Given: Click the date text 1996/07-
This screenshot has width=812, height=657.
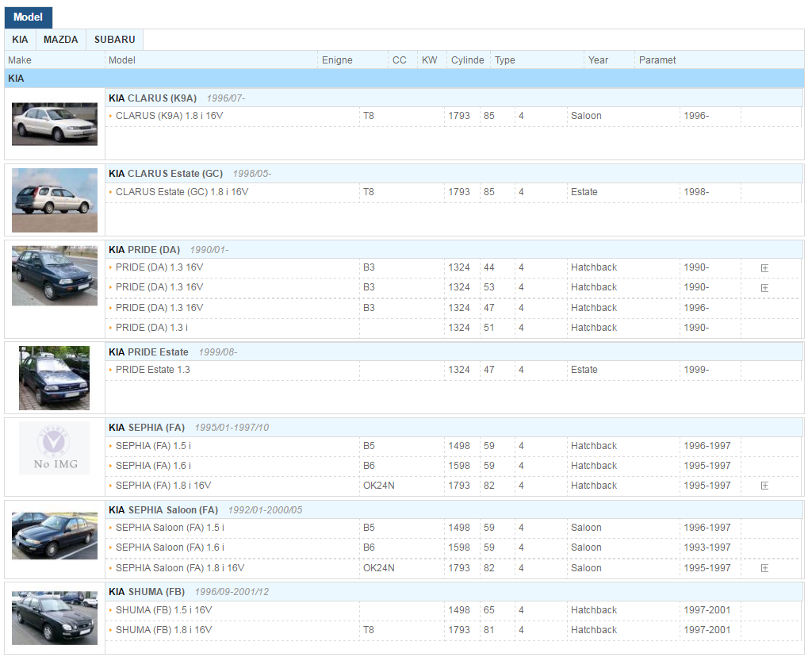Looking at the screenshot, I should pyautogui.click(x=226, y=98).
